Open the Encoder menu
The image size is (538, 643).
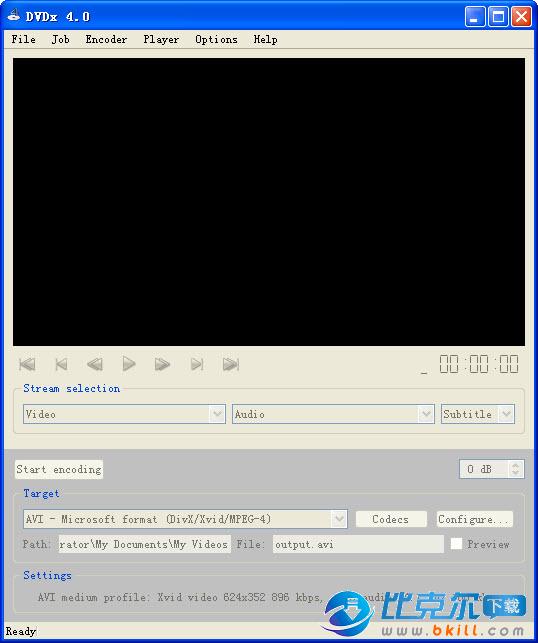(x=106, y=39)
